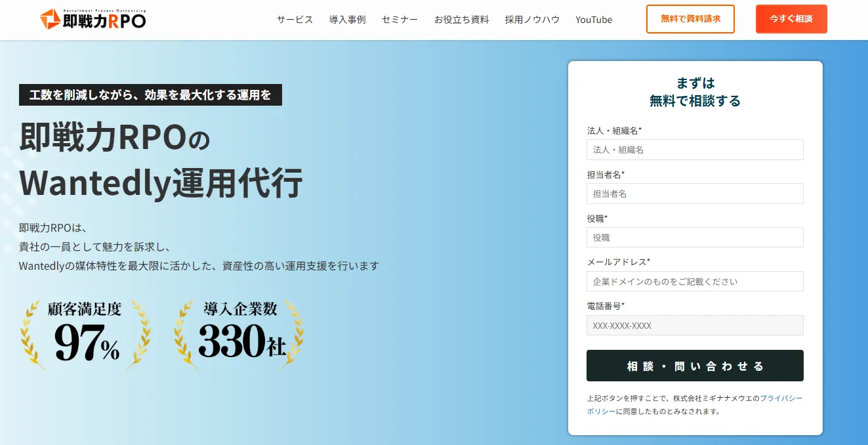868x445 pixels.
Task: Click the 今すぐ相談 orange button
Action: click(791, 19)
